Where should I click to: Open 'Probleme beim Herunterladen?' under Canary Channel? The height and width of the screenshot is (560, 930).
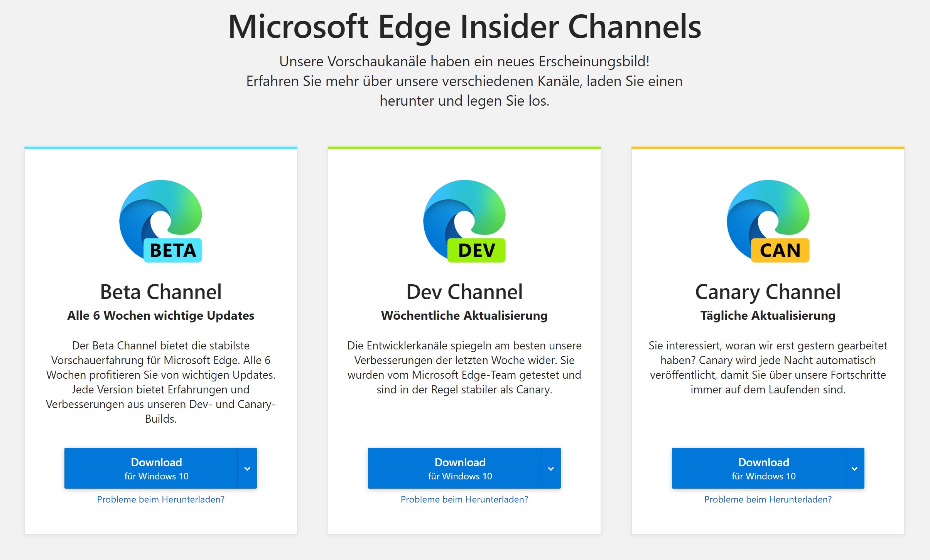coord(768,499)
